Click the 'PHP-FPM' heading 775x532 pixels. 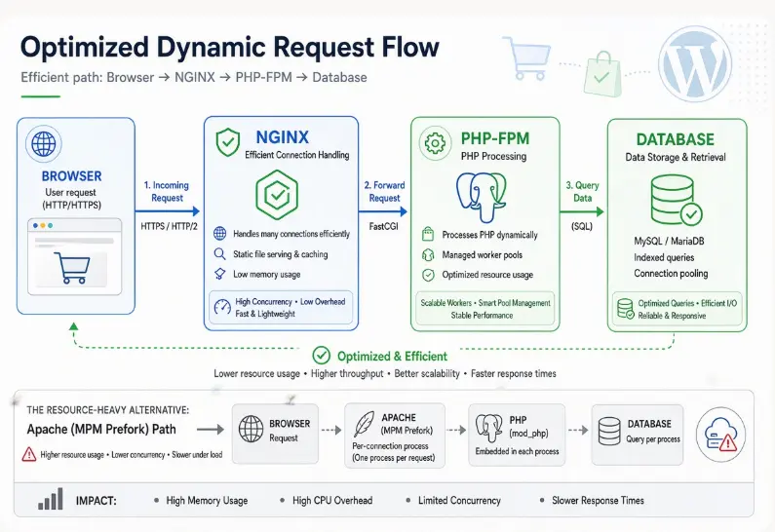[495, 138]
